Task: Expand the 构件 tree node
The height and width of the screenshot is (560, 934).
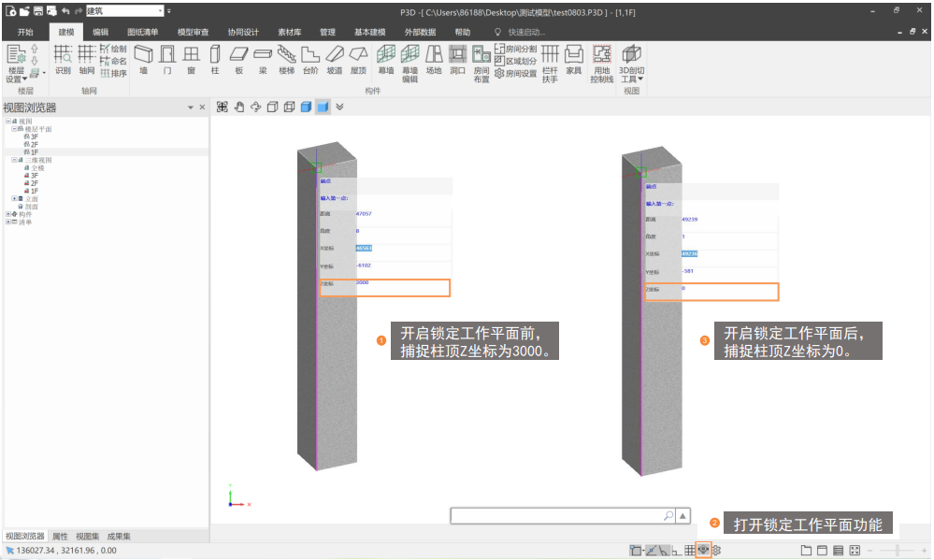Action: coord(8,214)
